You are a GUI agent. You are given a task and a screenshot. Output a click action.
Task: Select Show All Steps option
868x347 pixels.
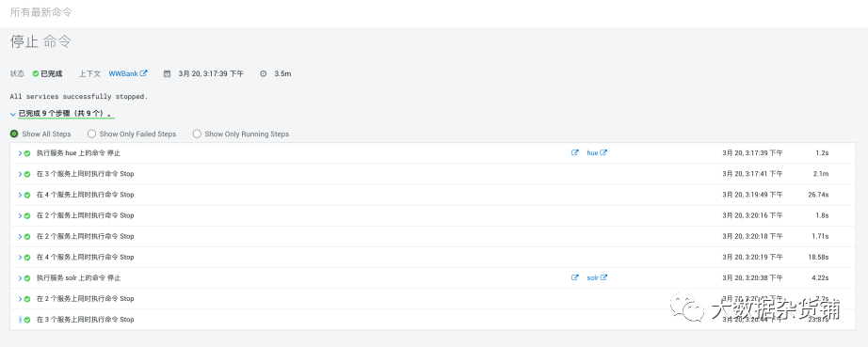click(x=14, y=134)
